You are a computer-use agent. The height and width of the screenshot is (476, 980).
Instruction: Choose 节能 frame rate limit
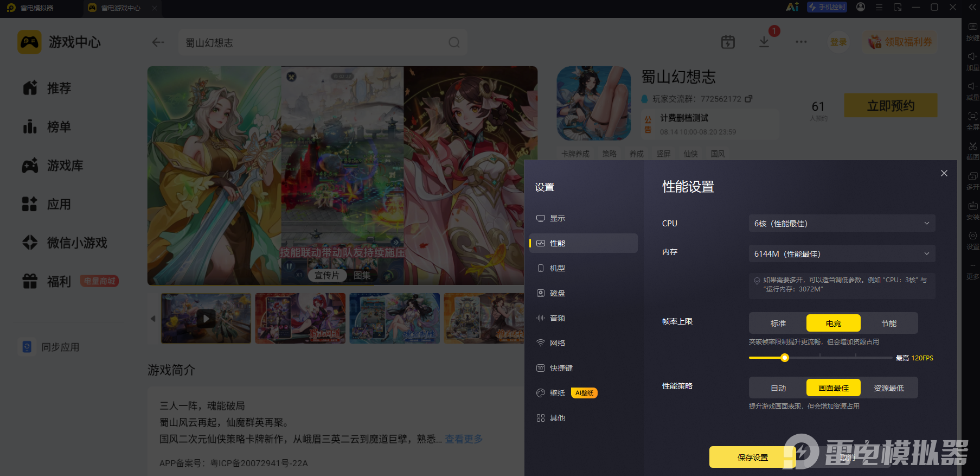889,323
